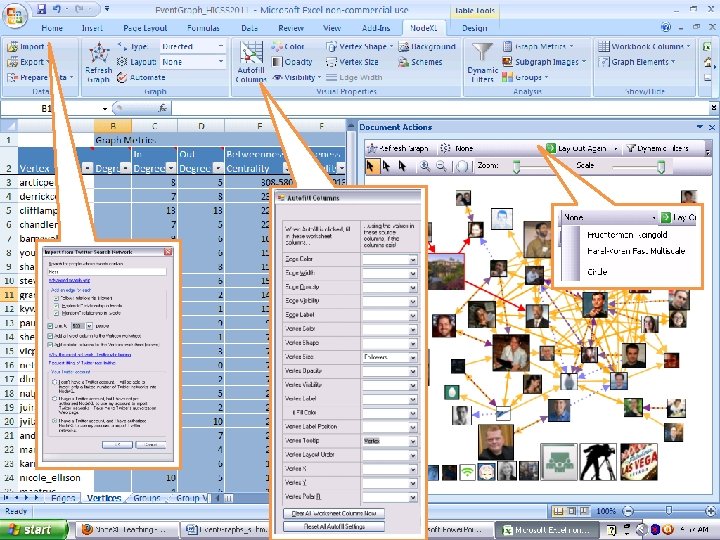Toggle the third edge checkbox in Import dialog
Image resolution: width=720 pixels, height=540 pixels.
pyautogui.click(x=56, y=313)
